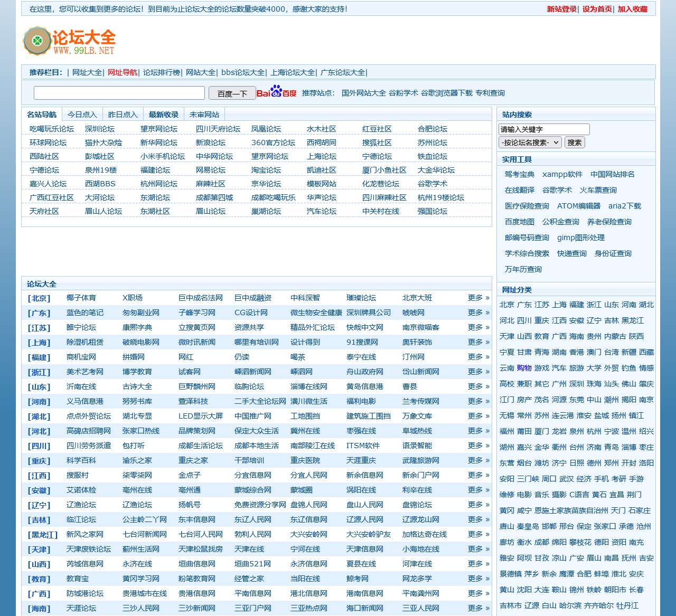Focus the 请输入关键字 search box

(543, 129)
